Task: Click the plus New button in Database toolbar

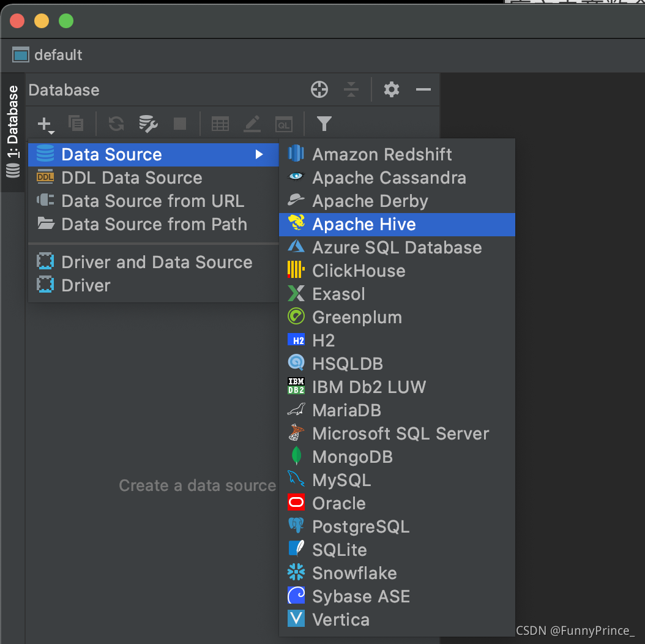Action: (45, 124)
